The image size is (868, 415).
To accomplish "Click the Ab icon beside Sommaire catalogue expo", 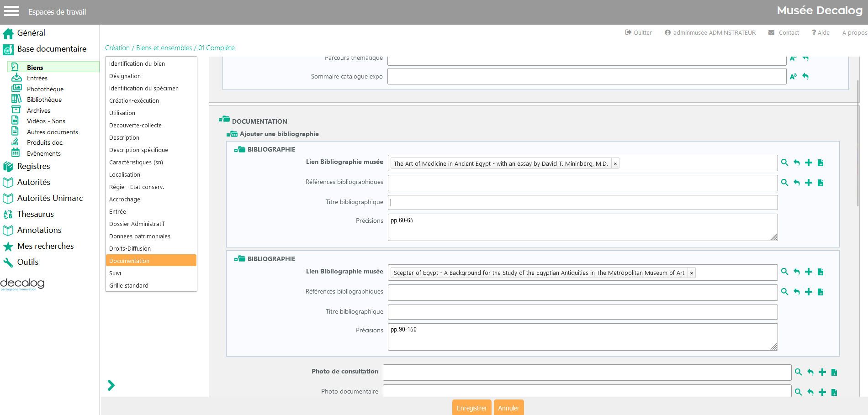I will (793, 76).
